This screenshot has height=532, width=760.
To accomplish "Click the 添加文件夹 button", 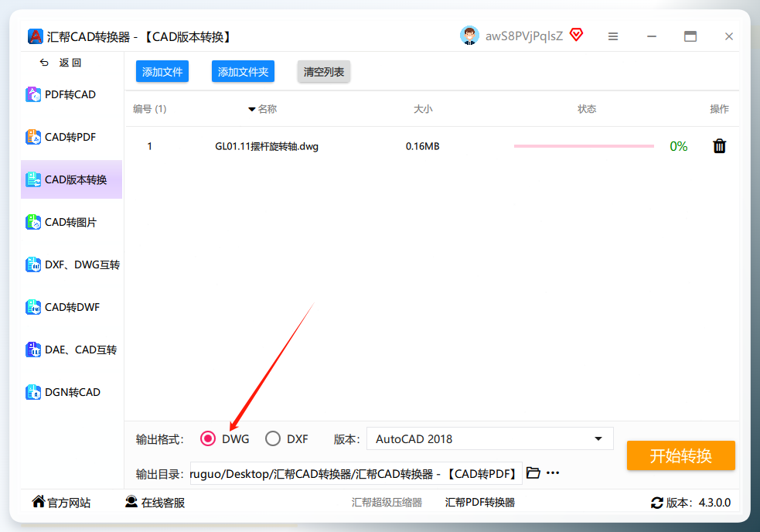I will pyautogui.click(x=244, y=72).
